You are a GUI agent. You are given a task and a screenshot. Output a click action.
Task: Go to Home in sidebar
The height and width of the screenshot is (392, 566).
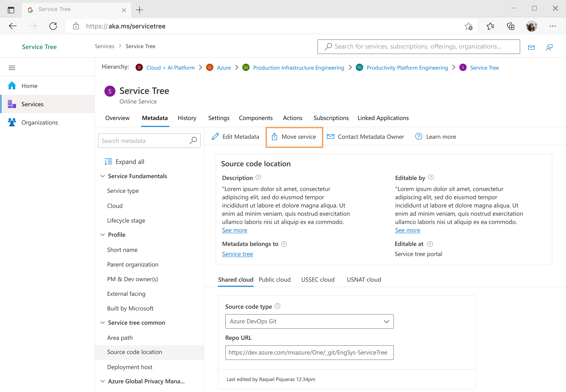47,86
